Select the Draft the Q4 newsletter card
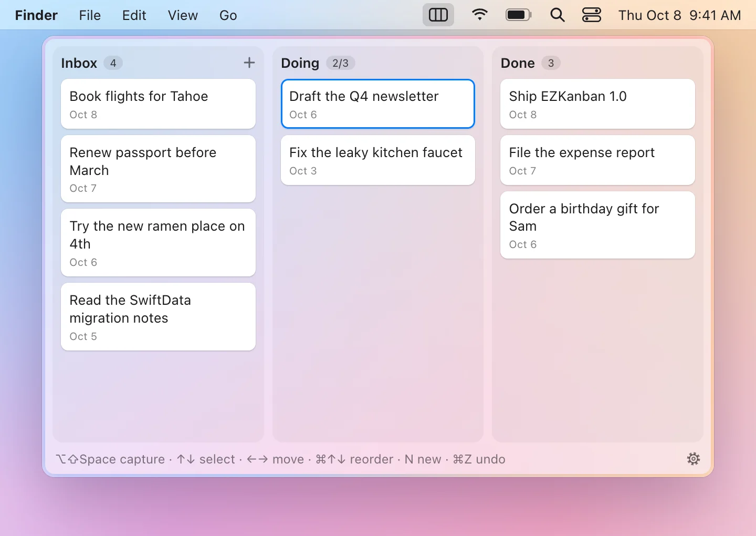Viewport: 756px width, 536px height. click(378, 104)
